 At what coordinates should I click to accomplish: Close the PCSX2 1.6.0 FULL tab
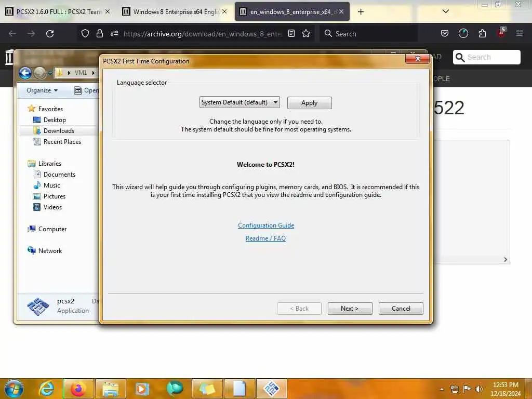[x=108, y=11]
